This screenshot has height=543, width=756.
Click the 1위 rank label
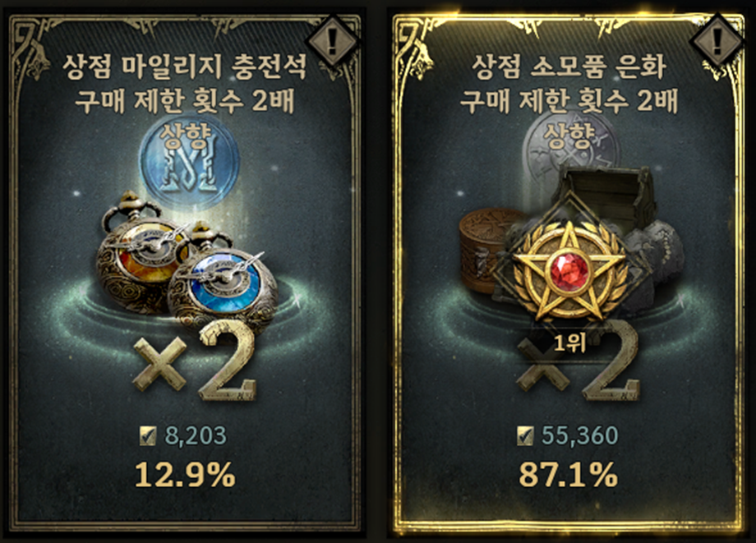click(569, 343)
